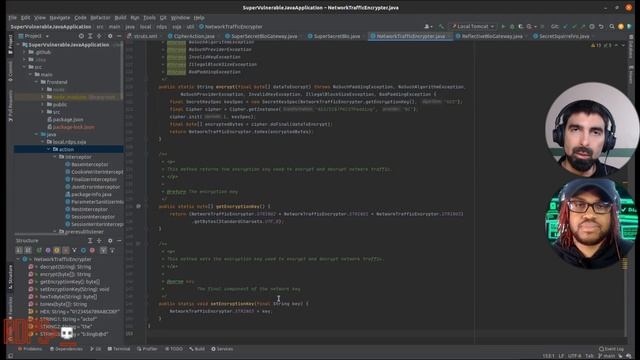The height and width of the screenshot is (360, 640).
Task: Expand the .github folder arrow
Action: click(24, 52)
